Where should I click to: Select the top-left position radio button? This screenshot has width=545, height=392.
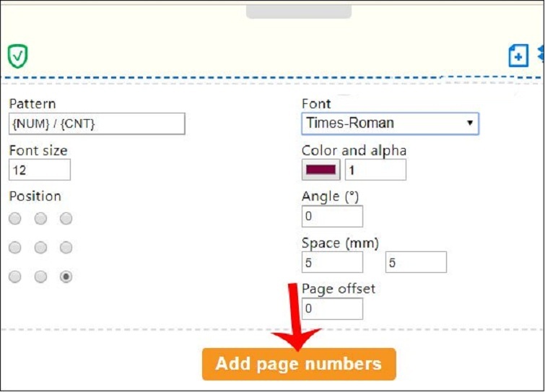(x=15, y=219)
